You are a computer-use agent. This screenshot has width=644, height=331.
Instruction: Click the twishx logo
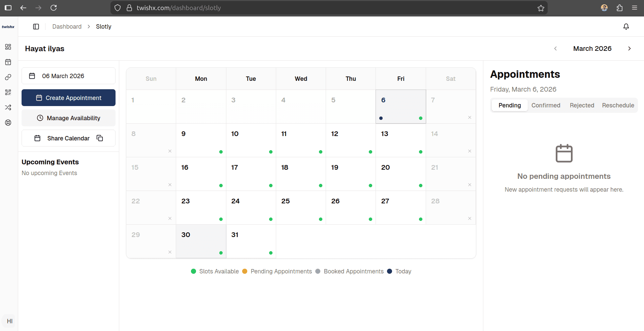8,27
